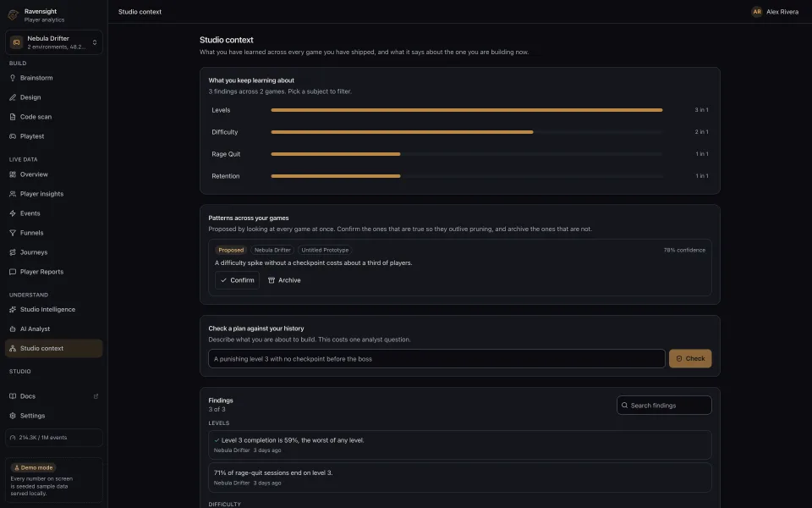The width and height of the screenshot is (812, 508).
Task: Click the 78% confidence label
Action: [684, 250]
